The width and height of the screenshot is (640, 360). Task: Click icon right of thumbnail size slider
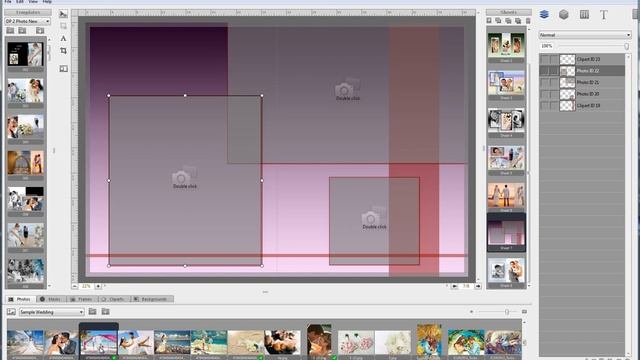[x=524, y=312]
